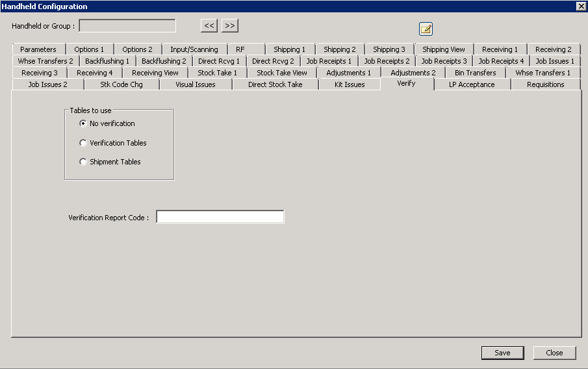The height and width of the screenshot is (369, 588).
Task: Click the Verification Report Code field
Action: [x=220, y=217]
